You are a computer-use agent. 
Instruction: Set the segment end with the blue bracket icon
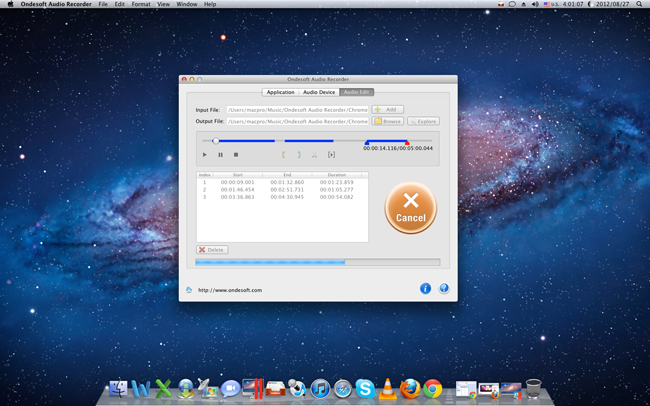[299, 155]
